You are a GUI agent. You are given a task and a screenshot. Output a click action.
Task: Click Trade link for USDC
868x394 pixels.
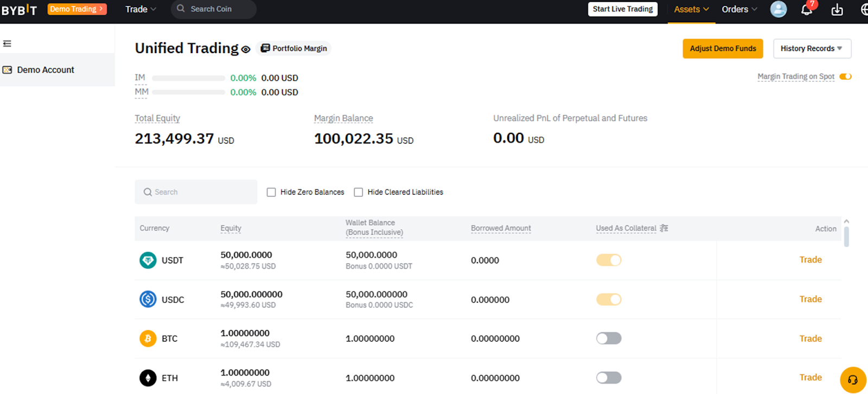810,299
